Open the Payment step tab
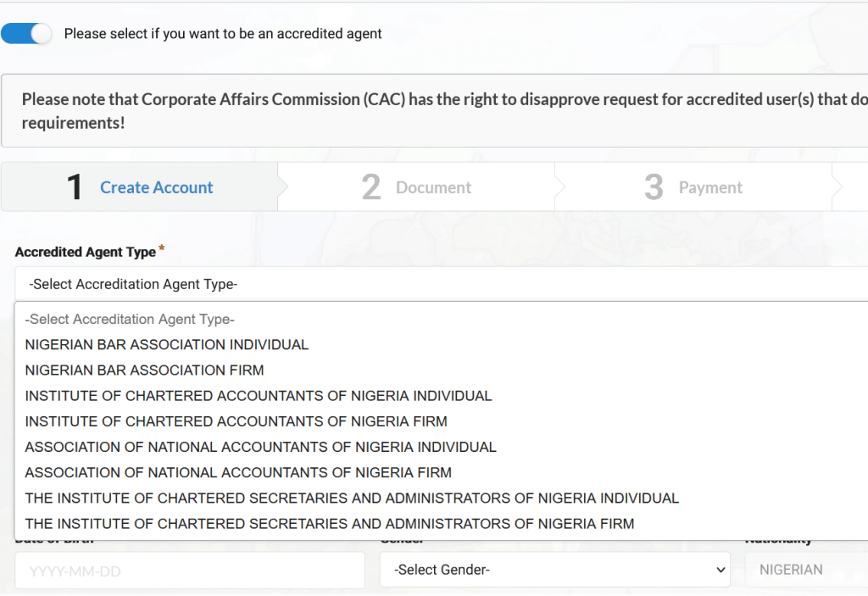868x596 pixels. 693,186
